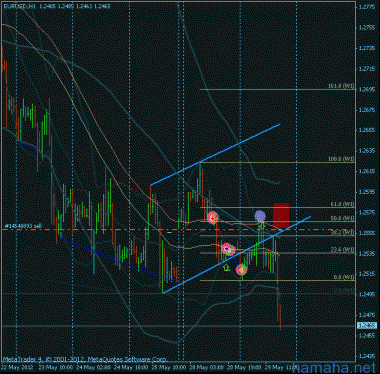
Task: Click the red rectangle object on chart
Action: pos(281,215)
